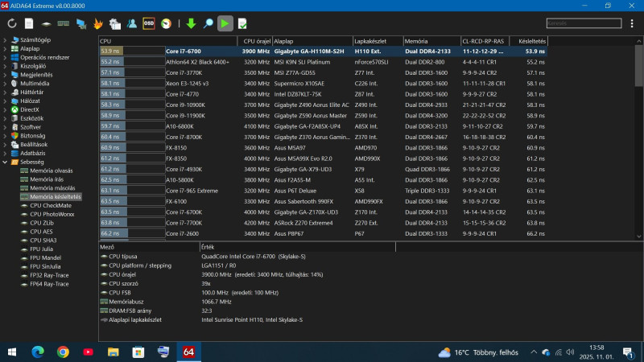Expand the Kiszolgáló tree node
The width and height of the screenshot is (644, 362).
tap(5, 66)
